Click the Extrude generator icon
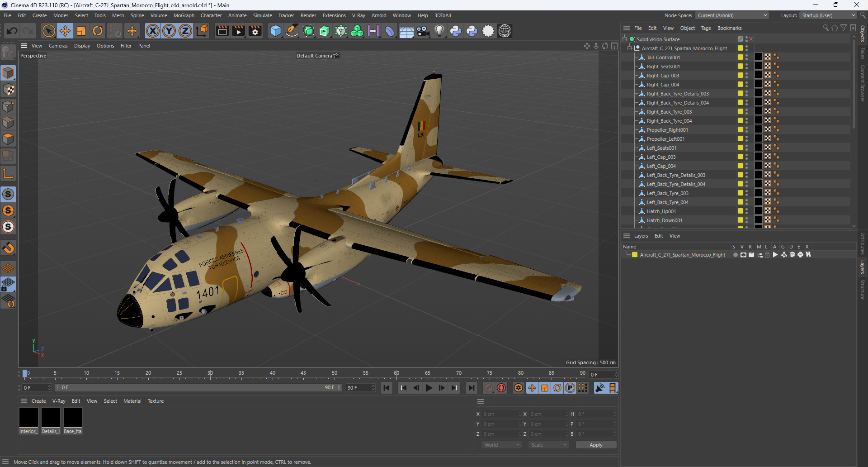868x467 pixels. point(325,31)
